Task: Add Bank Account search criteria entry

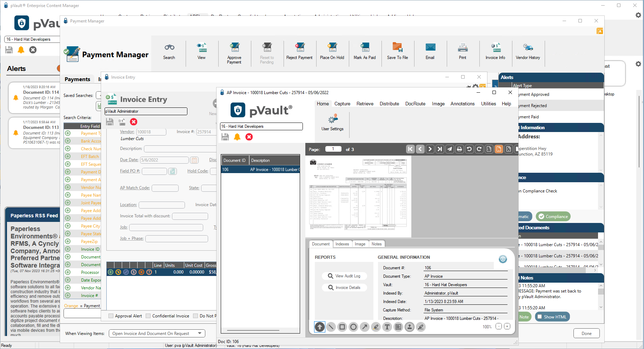Action: 68,141
